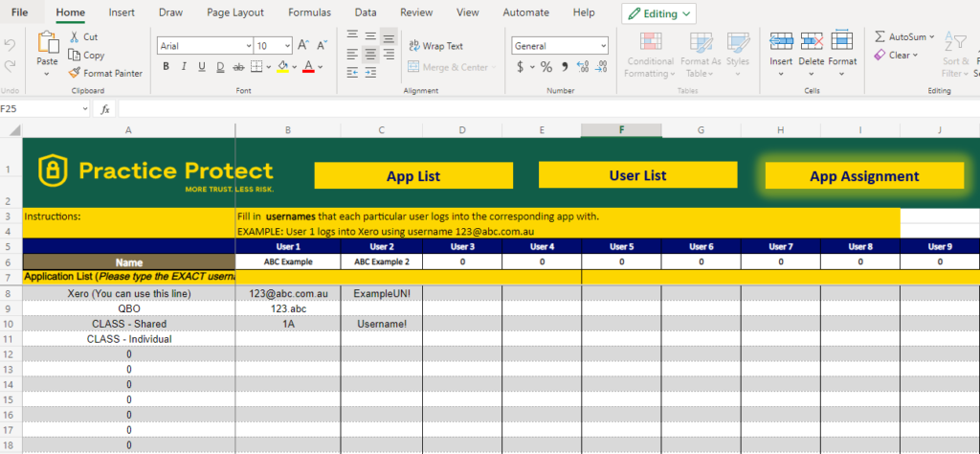Expand the AutoSum dropdown arrow
980x454 pixels.
click(x=932, y=37)
